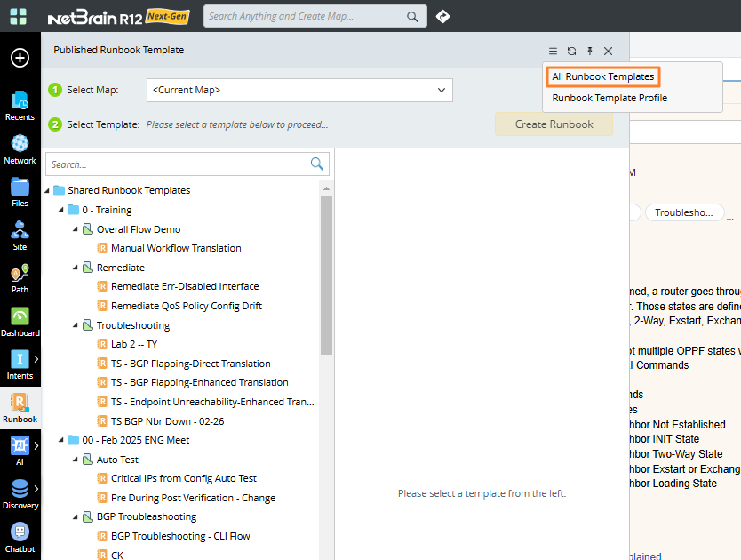This screenshot has width=741, height=560.
Task: Select Critical IPs from Config Auto Test
Action: 183,478
